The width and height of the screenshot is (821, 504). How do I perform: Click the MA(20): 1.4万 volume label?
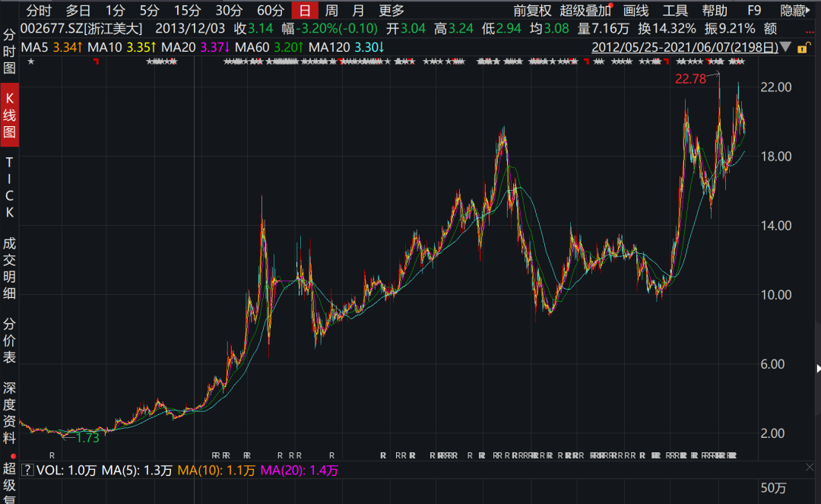pos(299,471)
